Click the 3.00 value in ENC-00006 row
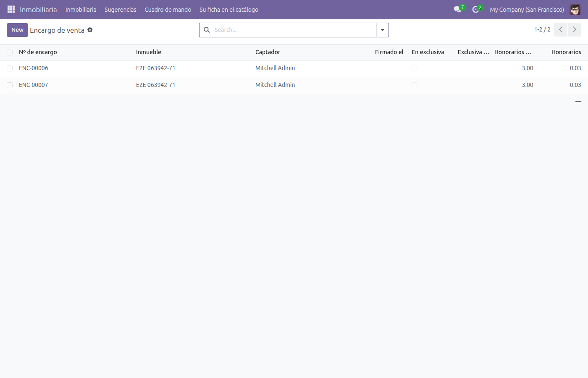 (528, 68)
